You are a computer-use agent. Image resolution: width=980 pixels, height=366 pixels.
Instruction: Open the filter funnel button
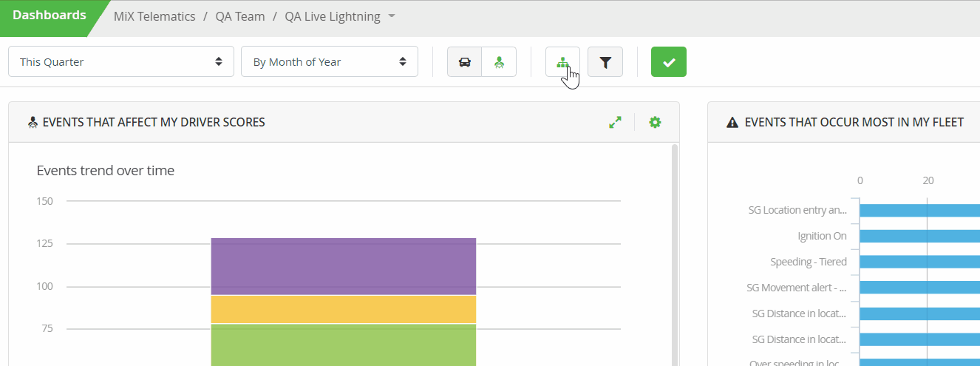point(605,62)
